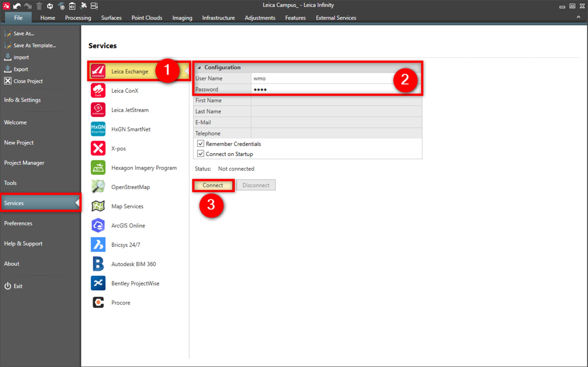Select Services in the sidebar
The height and width of the screenshot is (367, 588).
(x=40, y=203)
